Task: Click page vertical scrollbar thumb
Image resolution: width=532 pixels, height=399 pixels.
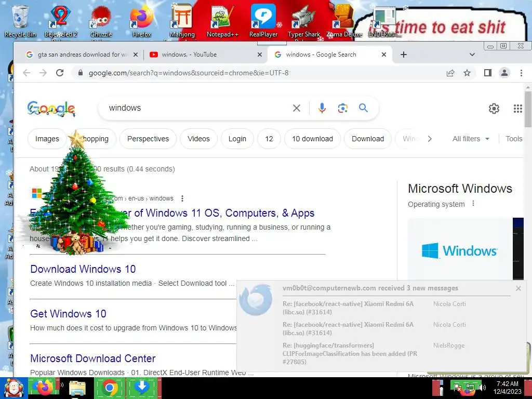Action: [x=528, y=110]
